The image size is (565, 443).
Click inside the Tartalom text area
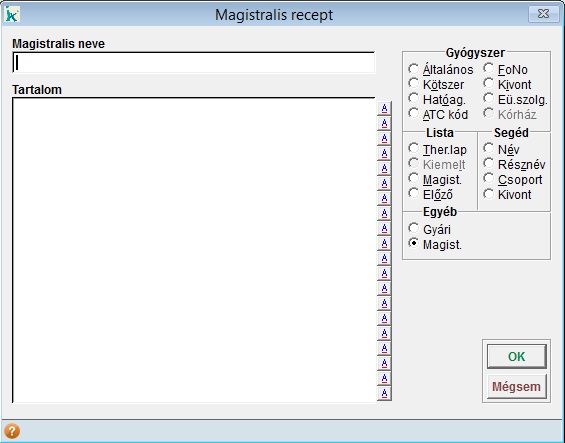pos(194,250)
